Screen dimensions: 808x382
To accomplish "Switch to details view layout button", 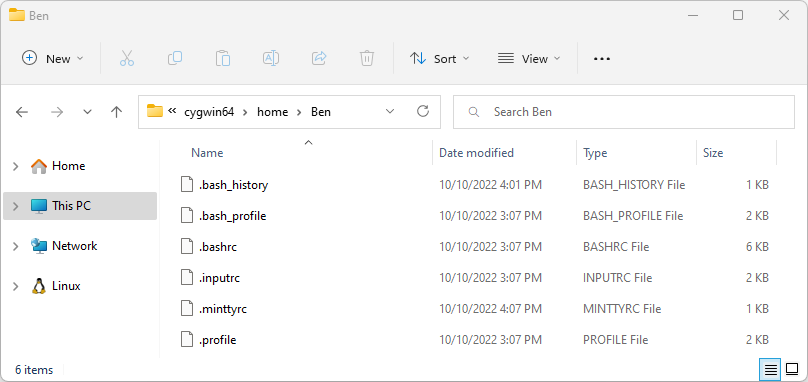I will 770,369.
